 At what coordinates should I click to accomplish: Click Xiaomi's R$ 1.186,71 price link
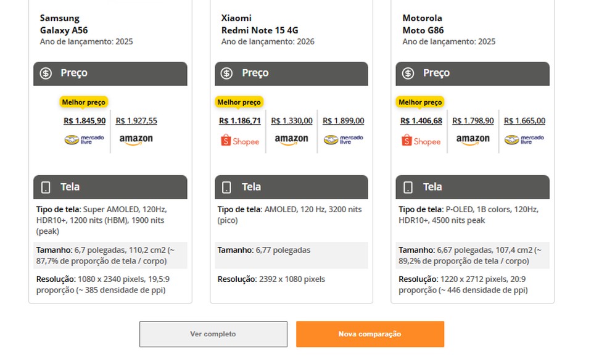(239, 120)
